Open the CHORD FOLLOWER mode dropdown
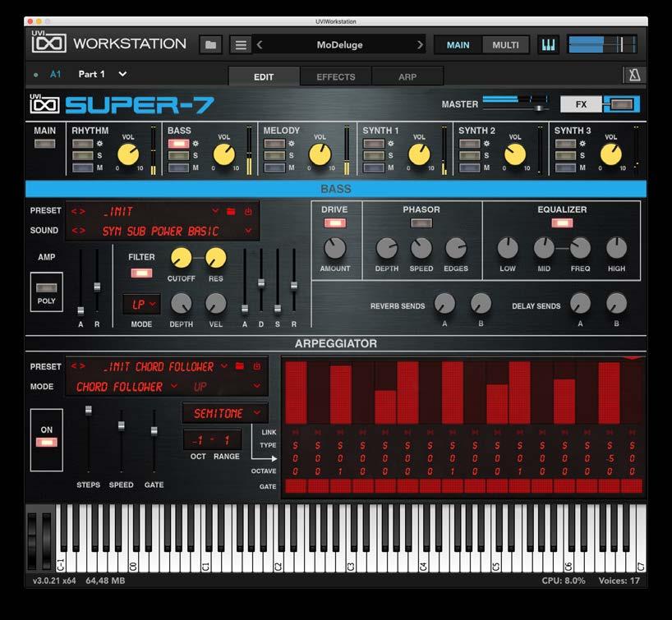Image resolution: width=672 pixels, height=620 pixels. pos(174,386)
